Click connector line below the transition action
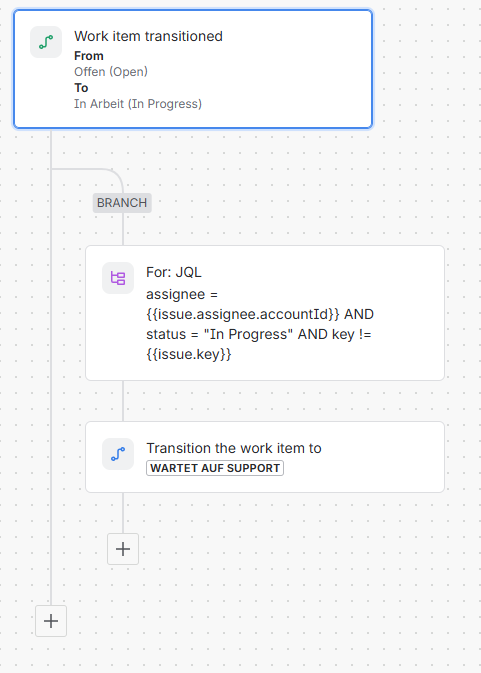Screen dimensions: 481x673 tap(123, 513)
